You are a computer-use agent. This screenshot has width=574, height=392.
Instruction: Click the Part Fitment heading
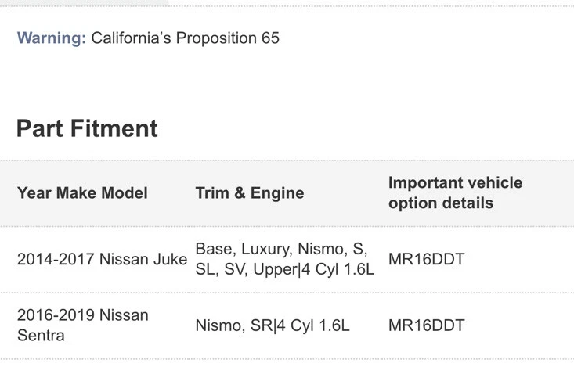pos(87,128)
